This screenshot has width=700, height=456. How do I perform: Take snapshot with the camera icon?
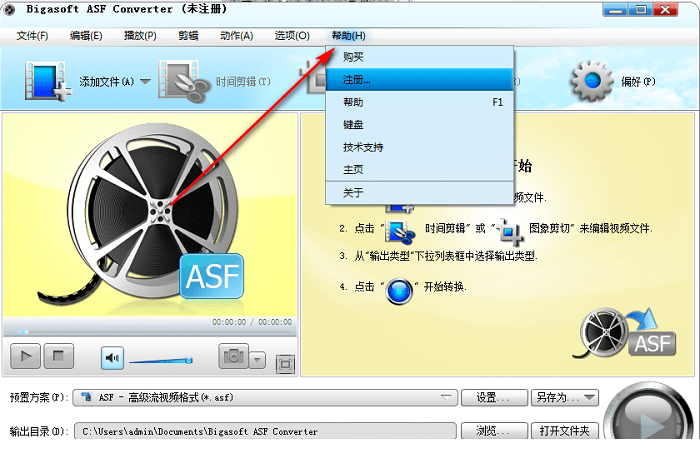tap(233, 356)
